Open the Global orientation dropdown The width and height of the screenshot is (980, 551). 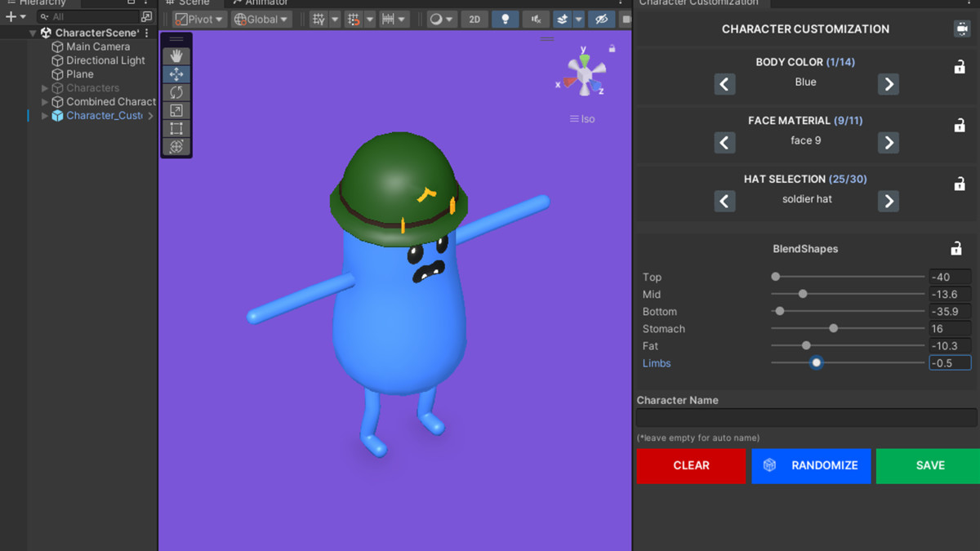click(x=261, y=19)
